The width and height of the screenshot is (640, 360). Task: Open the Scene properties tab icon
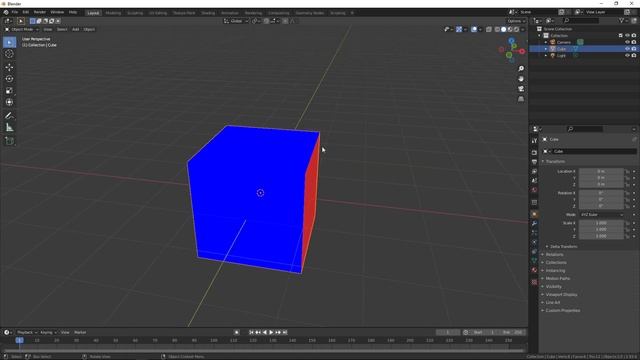pyautogui.click(x=534, y=180)
